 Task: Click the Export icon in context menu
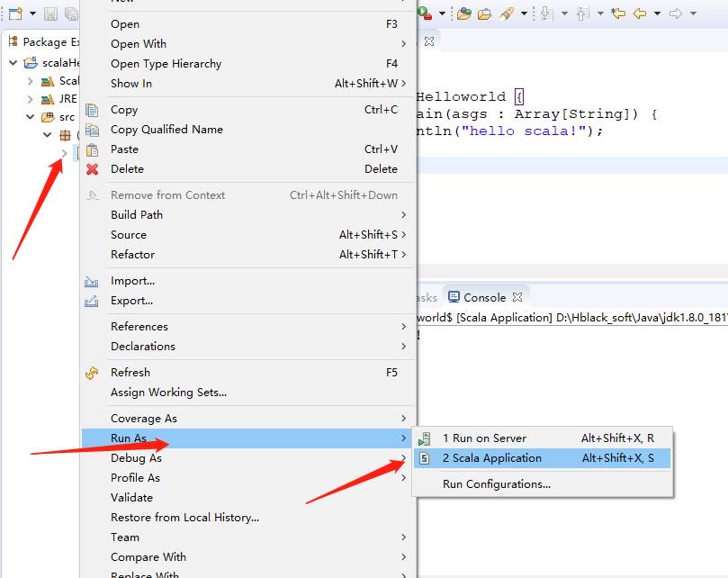92,301
